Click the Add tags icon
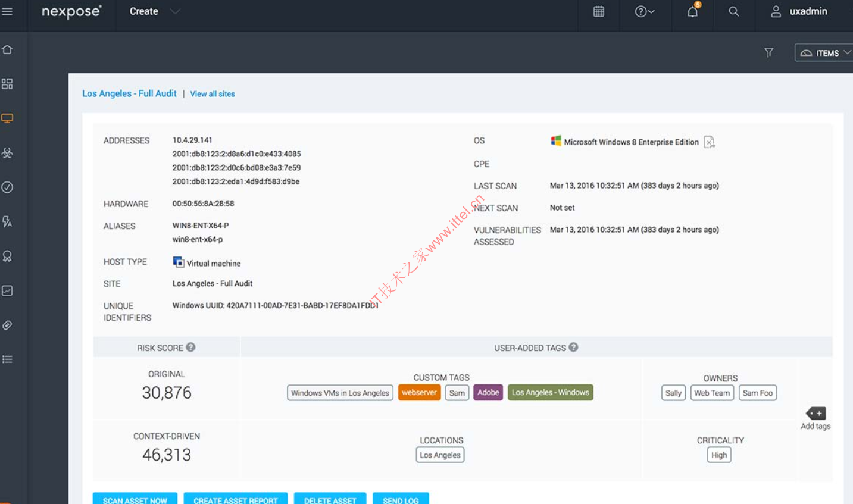853x504 pixels. coord(815,414)
